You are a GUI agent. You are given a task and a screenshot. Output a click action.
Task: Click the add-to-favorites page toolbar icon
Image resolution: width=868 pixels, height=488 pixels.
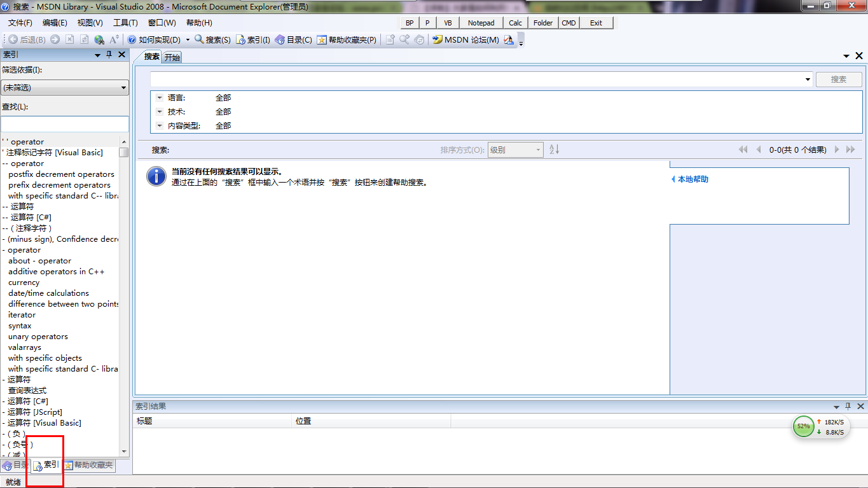click(390, 39)
